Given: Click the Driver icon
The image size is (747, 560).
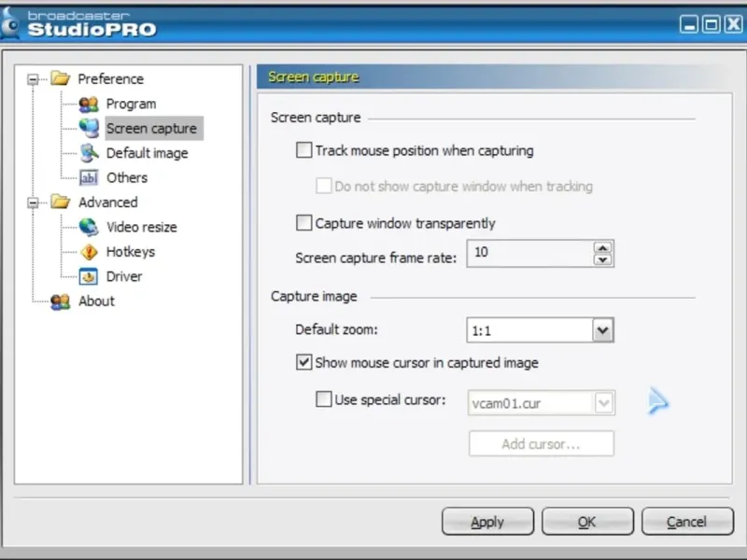Looking at the screenshot, I should (x=89, y=276).
